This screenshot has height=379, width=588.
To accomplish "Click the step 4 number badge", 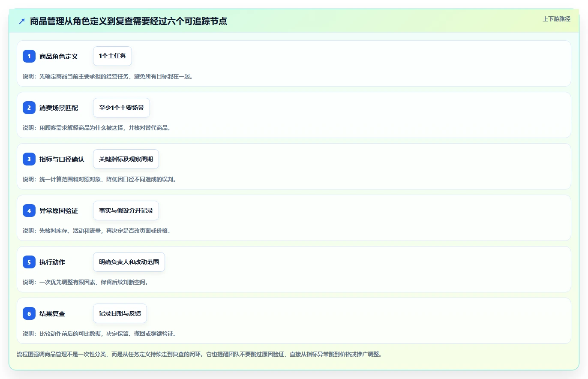I will click(29, 211).
